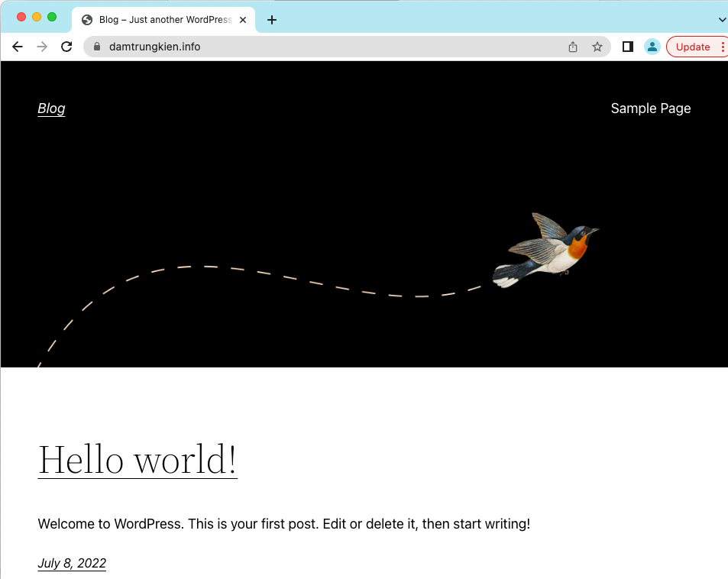Open the Blog site title link
This screenshot has height=579, width=728.
pos(51,108)
